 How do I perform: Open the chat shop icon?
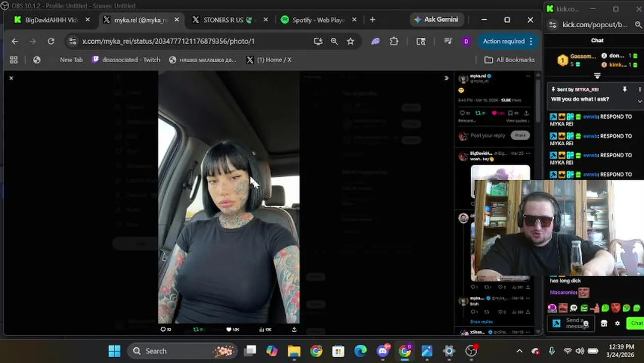pyautogui.click(x=604, y=323)
